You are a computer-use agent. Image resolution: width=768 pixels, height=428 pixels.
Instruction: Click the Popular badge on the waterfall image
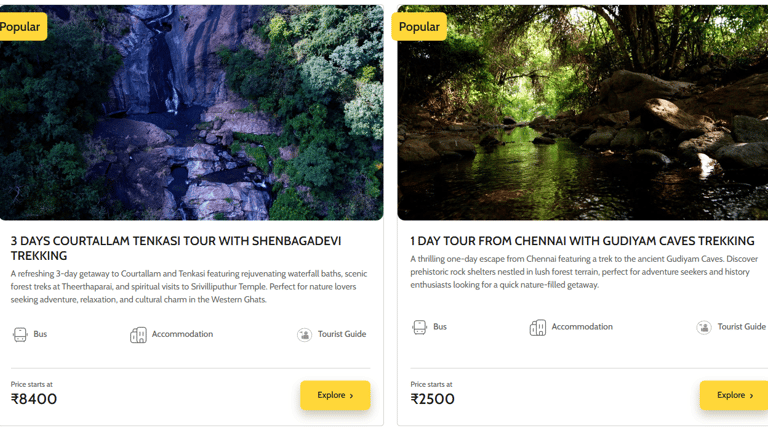tap(21, 27)
